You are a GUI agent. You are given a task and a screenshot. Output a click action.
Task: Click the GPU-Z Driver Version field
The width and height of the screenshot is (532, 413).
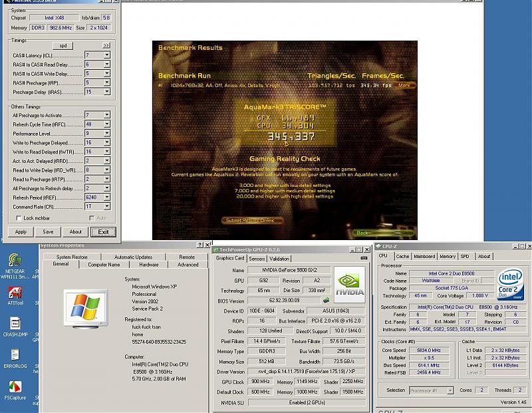pyautogui.click(x=307, y=372)
